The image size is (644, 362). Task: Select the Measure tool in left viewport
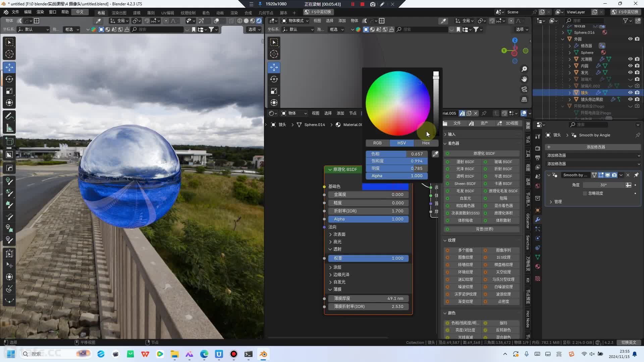click(x=9, y=128)
